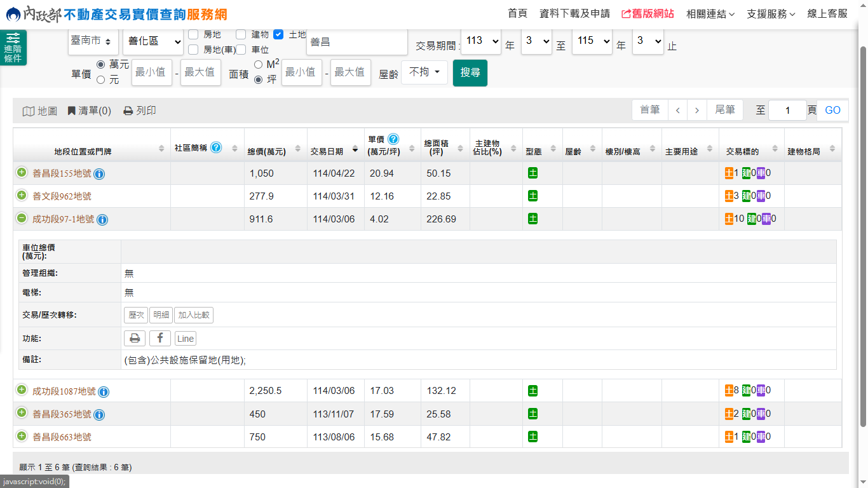
Task: Click the printer icon in 功能 row
Action: pyautogui.click(x=135, y=338)
